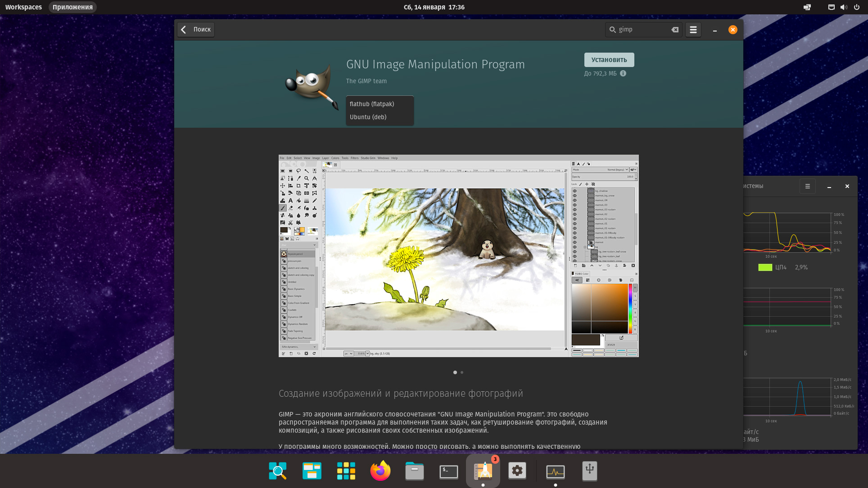
Task: Open info icon next to 792,3 МБ
Action: click(623, 73)
